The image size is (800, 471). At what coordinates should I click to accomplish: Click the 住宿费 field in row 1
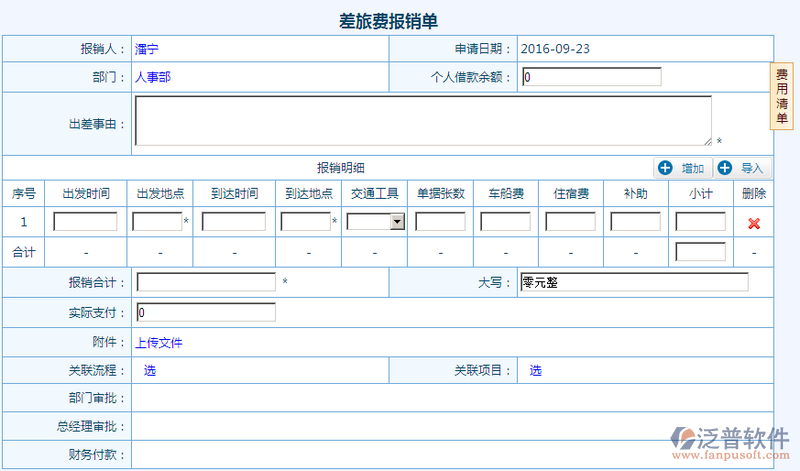pyautogui.click(x=570, y=221)
